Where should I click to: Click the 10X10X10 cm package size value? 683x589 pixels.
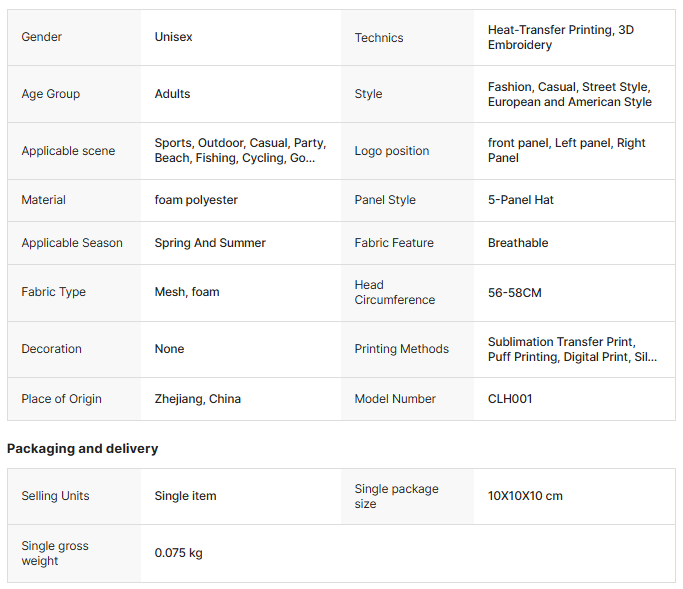click(x=525, y=496)
